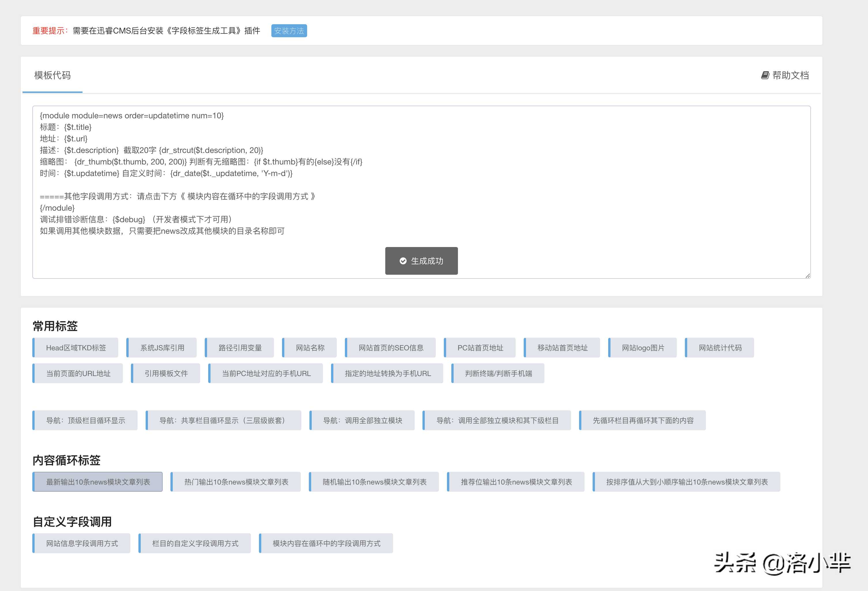The image size is (868, 591).
Task: Select 栏目的自定义字段调用方式 tag
Action: tap(195, 543)
